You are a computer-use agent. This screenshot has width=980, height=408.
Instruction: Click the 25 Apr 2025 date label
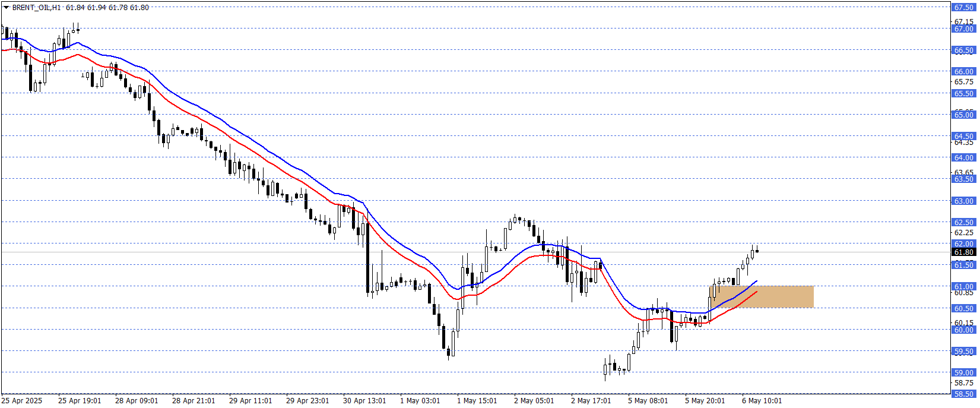coord(22,401)
